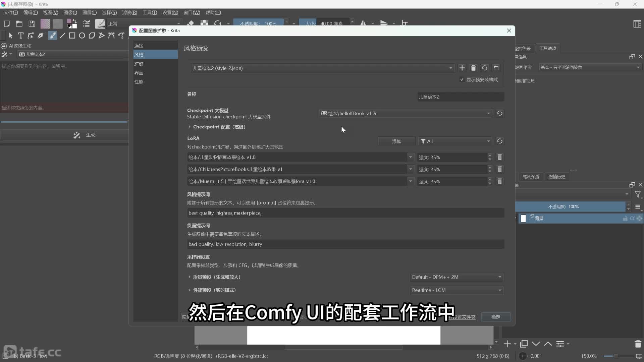Click the save document floppy icon
Image resolution: width=644 pixels, height=362 pixels.
[x=32, y=24]
